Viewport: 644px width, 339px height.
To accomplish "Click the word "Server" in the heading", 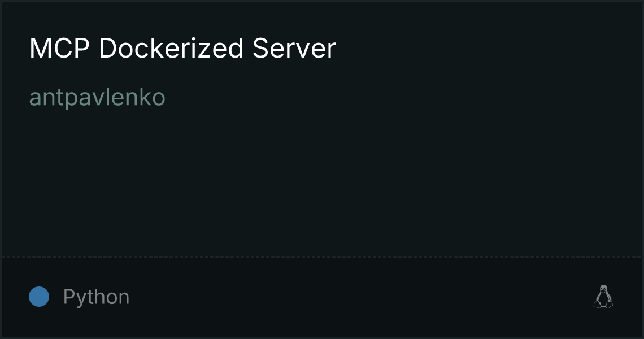I will [294, 48].
